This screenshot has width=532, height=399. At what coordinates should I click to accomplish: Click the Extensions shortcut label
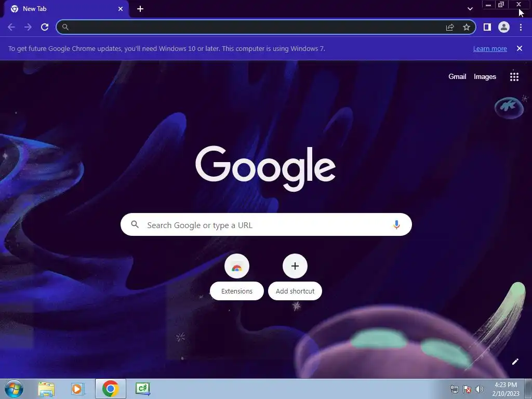coord(237,291)
